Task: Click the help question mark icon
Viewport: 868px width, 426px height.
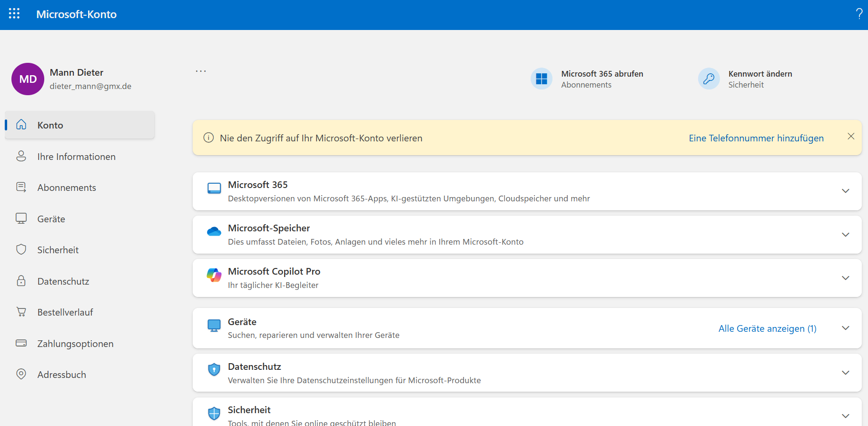Action: coord(859,14)
